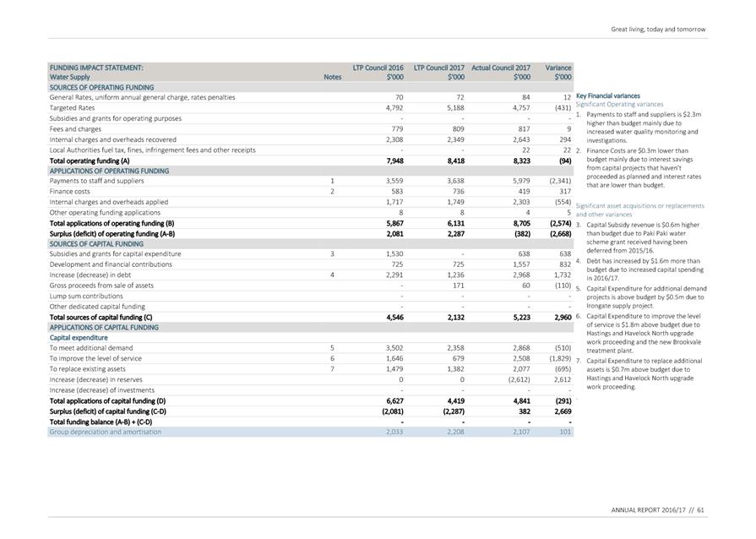Screen dimensions: 756x539
Task: Select 'To replace existing assets' row label
Action: click(87, 369)
